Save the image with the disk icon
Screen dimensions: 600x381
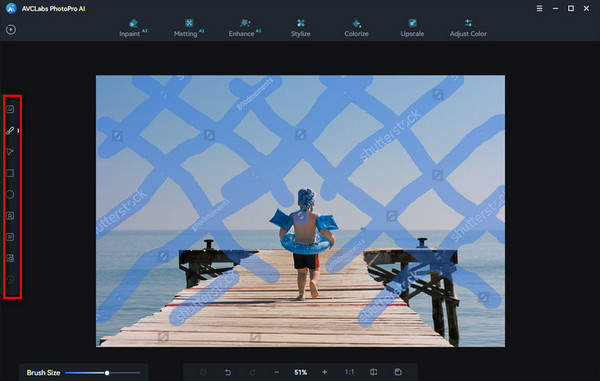(x=398, y=372)
